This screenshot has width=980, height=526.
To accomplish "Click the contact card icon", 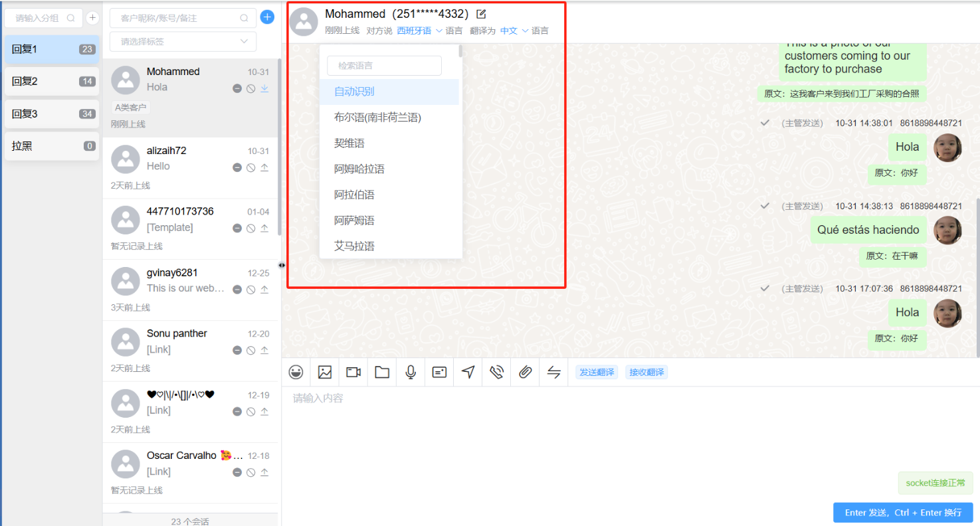I will pos(439,373).
